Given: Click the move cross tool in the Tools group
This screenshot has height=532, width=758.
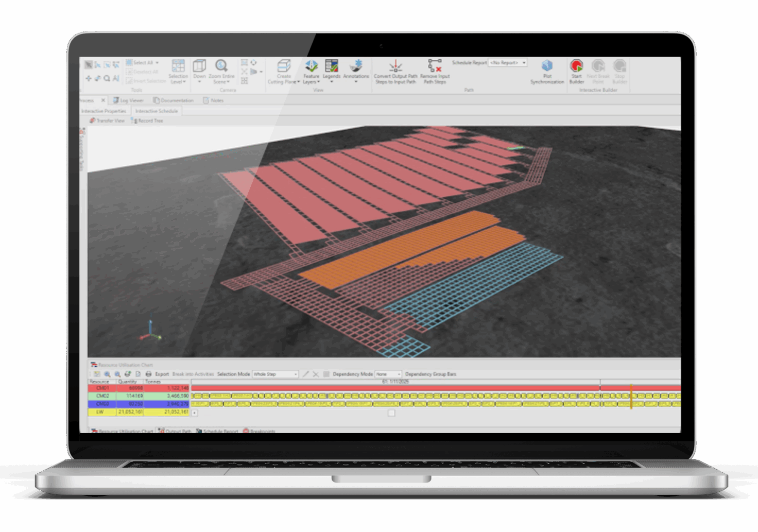Looking at the screenshot, I should tap(89, 78).
